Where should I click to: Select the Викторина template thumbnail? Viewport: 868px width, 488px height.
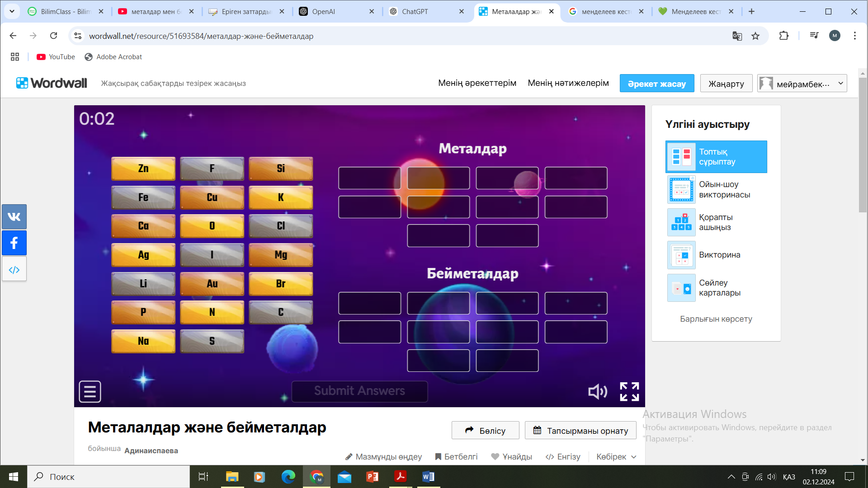click(x=681, y=255)
